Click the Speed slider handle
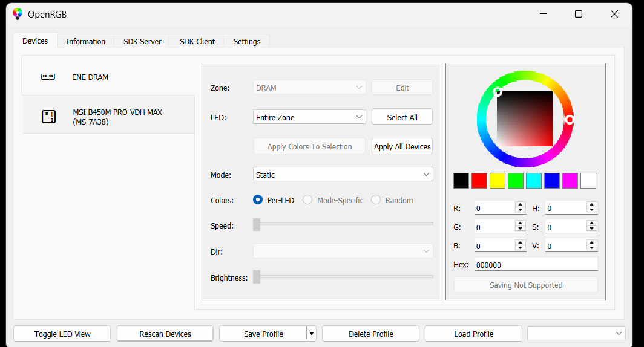The width and height of the screenshot is (644, 347). 257,224
